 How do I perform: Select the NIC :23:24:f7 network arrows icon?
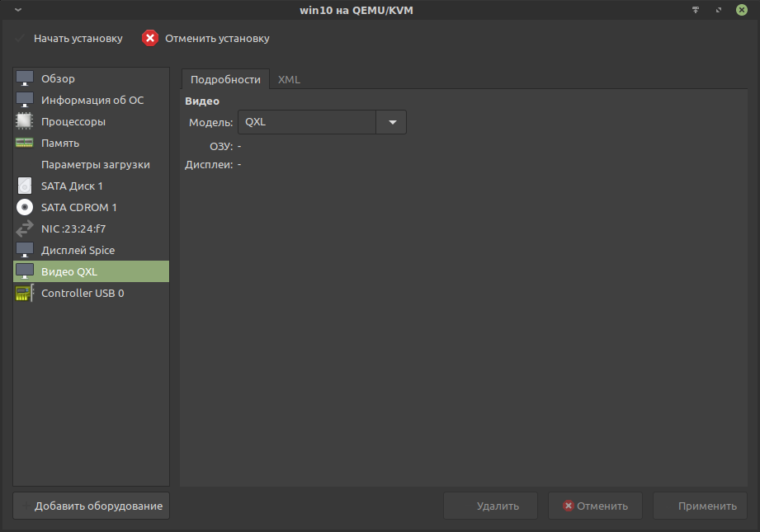(25, 228)
